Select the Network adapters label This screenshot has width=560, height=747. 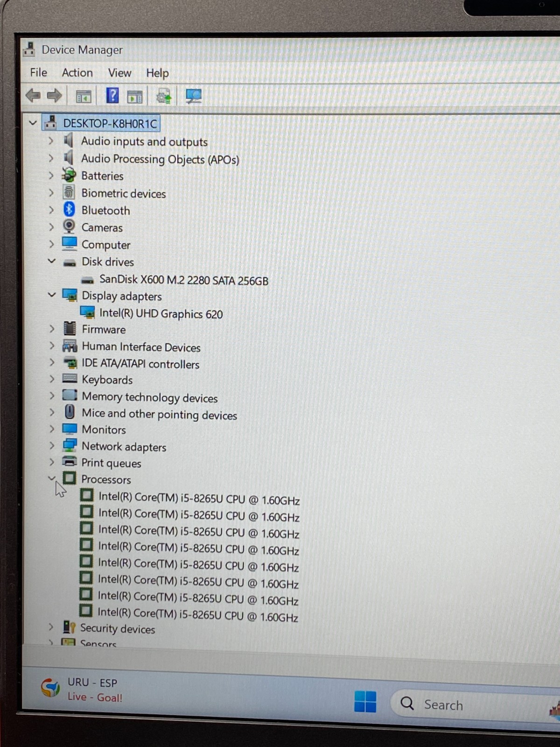(x=124, y=447)
